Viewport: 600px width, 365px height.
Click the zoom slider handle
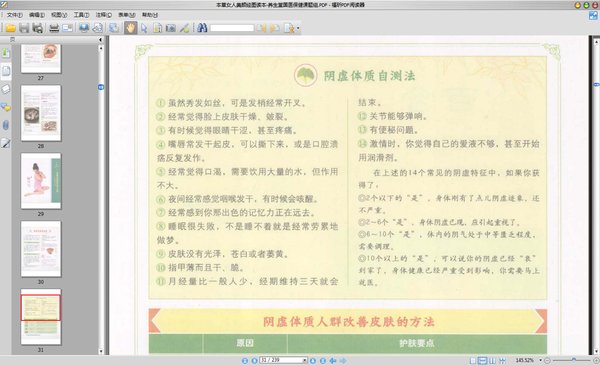click(574, 360)
